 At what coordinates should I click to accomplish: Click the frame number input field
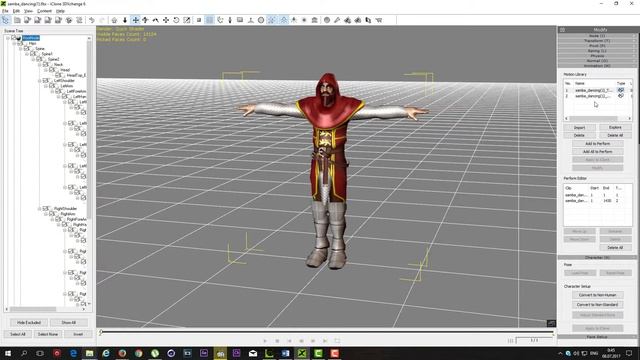pos(534,340)
